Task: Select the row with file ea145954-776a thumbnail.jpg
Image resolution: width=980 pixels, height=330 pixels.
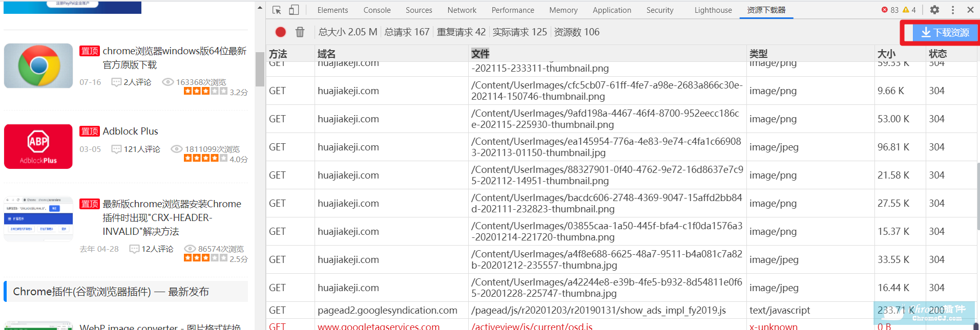Action: pyautogui.click(x=621, y=147)
